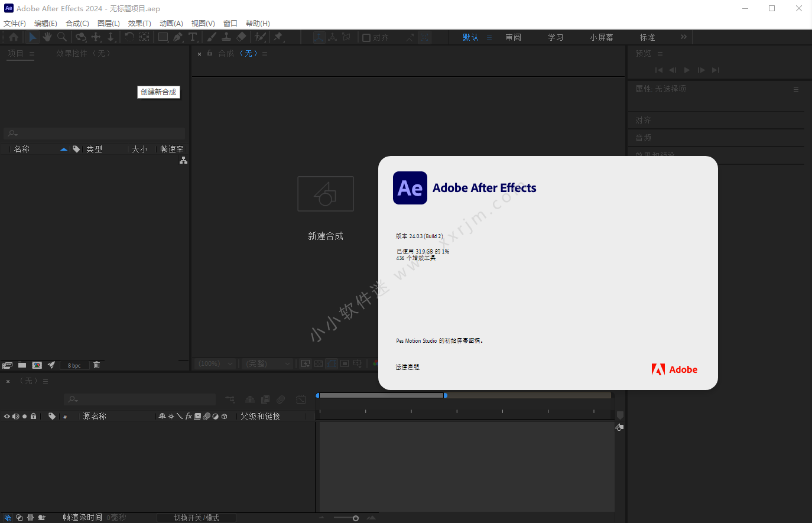
Task: Click the timeline layer search field
Action: pyautogui.click(x=140, y=399)
